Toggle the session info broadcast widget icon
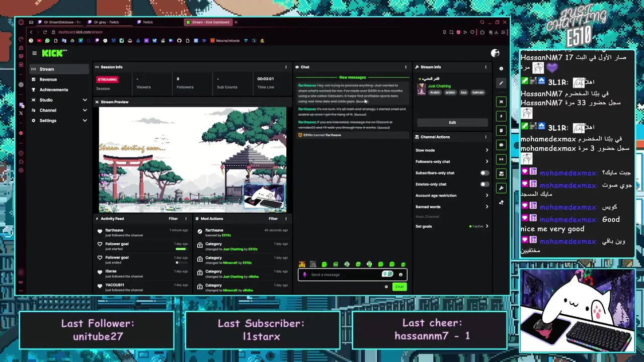The width and height of the screenshot is (644, 362). click(501, 159)
